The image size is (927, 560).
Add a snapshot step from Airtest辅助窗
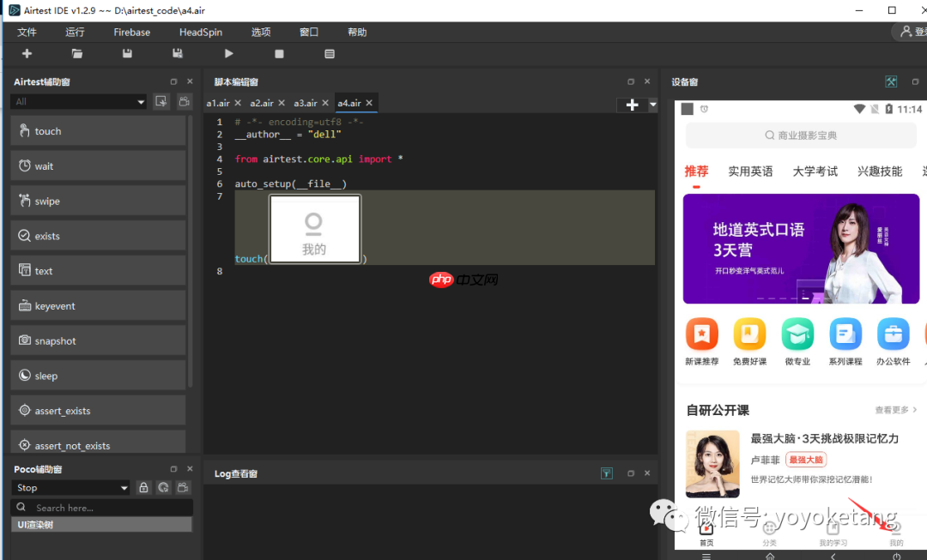click(x=98, y=340)
